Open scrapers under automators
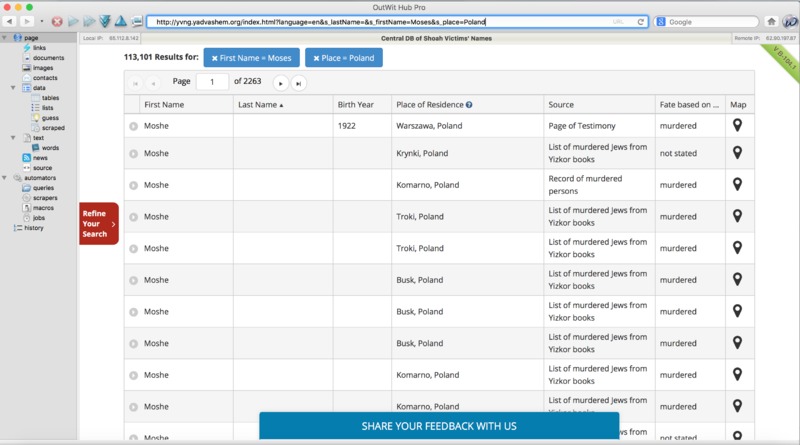Screen dimensions: 800x445 (45, 197)
